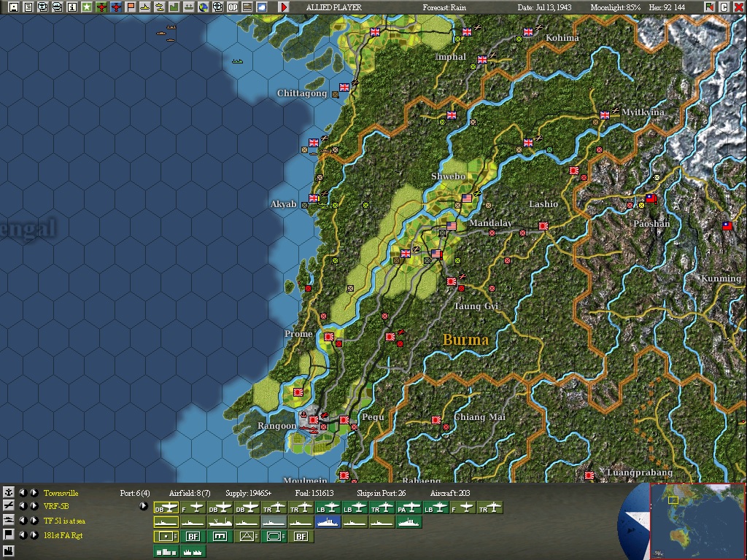Click the anchor icon beside Townsville
Image resolution: width=747 pixels, height=560 pixels.
(x=9, y=492)
